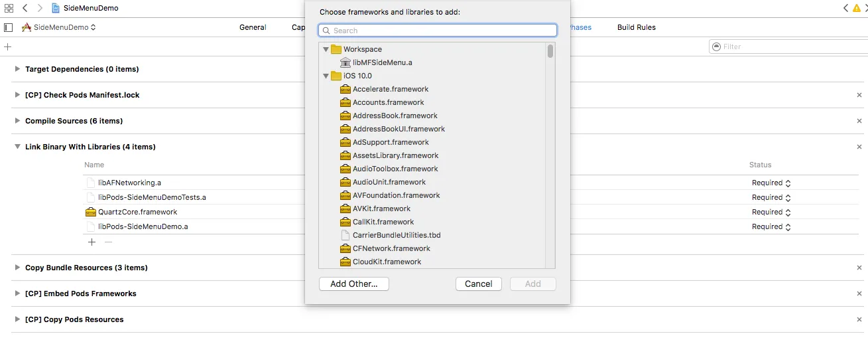
Task: Toggle the project and targets list panel icon
Action: tap(8, 27)
